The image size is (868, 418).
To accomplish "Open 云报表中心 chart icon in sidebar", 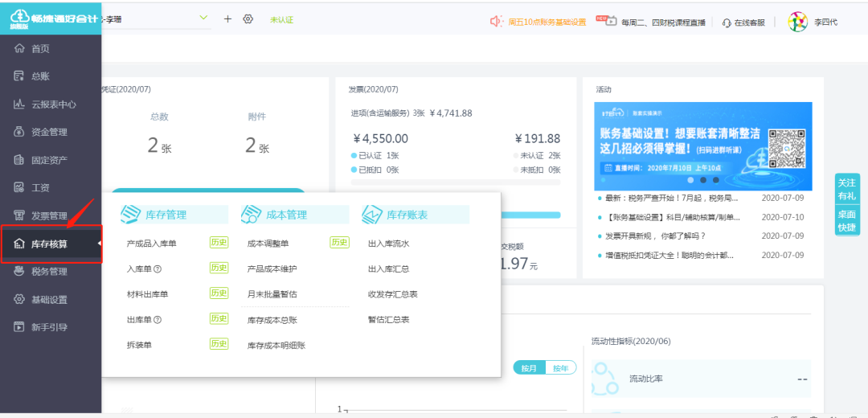I will (x=20, y=104).
